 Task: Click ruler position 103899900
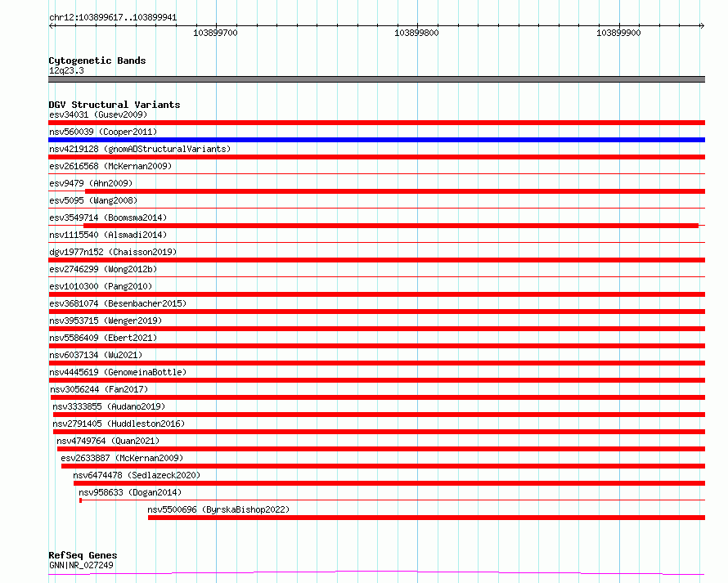(618, 33)
